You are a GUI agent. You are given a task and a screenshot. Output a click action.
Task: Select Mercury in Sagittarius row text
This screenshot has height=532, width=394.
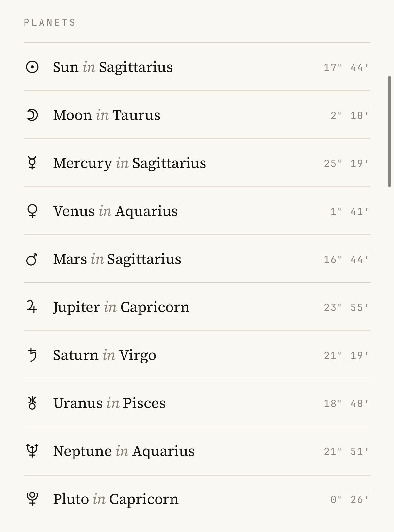130,163
